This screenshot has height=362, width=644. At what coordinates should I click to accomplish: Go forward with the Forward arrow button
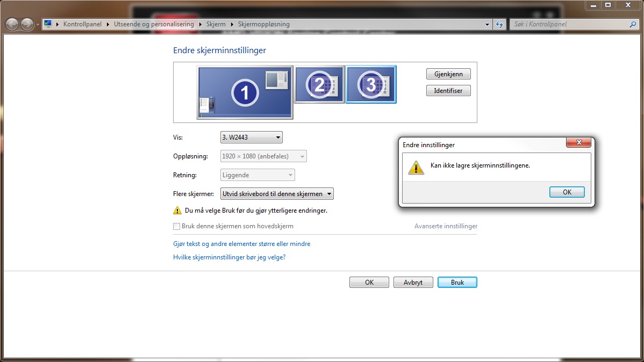click(x=27, y=24)
